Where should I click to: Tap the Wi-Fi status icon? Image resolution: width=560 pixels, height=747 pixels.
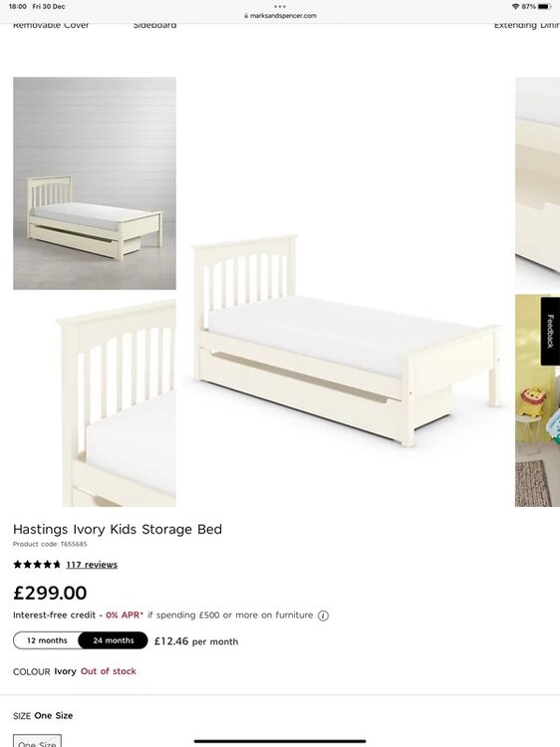coord(515,7)
